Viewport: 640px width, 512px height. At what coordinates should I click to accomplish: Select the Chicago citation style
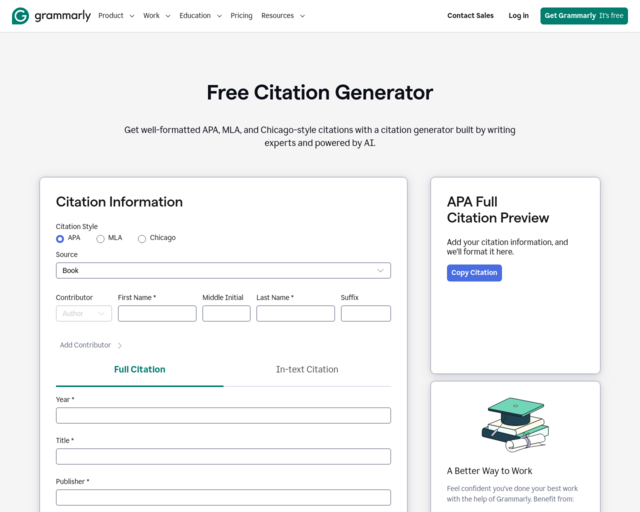(x=142, y=239)
